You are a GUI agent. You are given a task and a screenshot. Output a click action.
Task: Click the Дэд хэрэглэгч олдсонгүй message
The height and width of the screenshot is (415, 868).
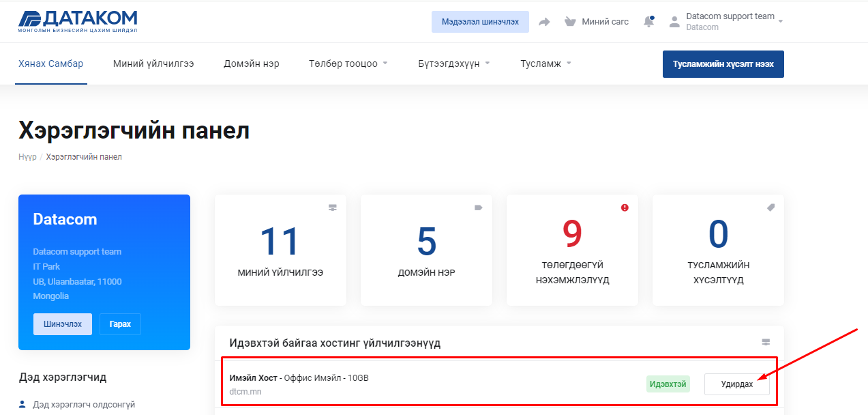[84, 404]
